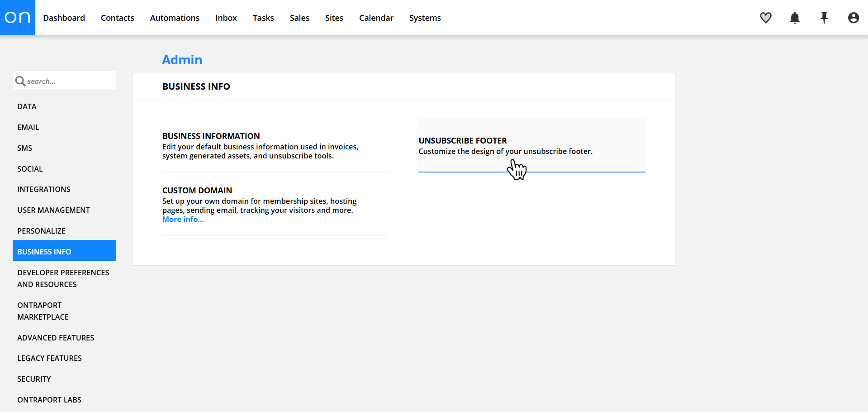Open the Sites menu

point(334,18)
